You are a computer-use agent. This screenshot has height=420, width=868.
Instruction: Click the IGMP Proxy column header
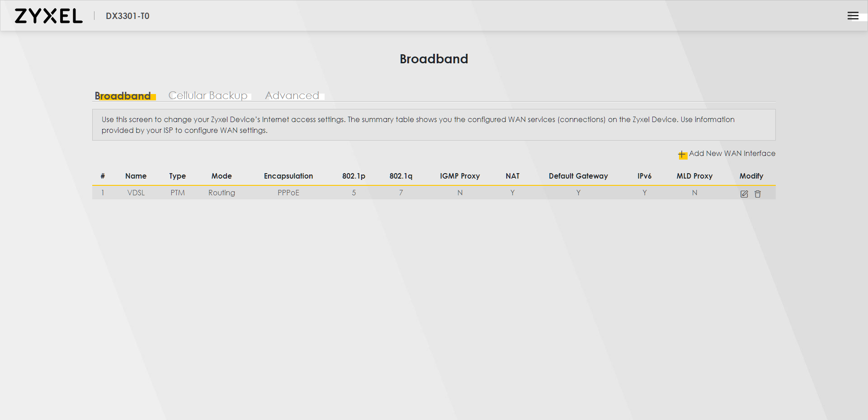(x=460, y=176)
